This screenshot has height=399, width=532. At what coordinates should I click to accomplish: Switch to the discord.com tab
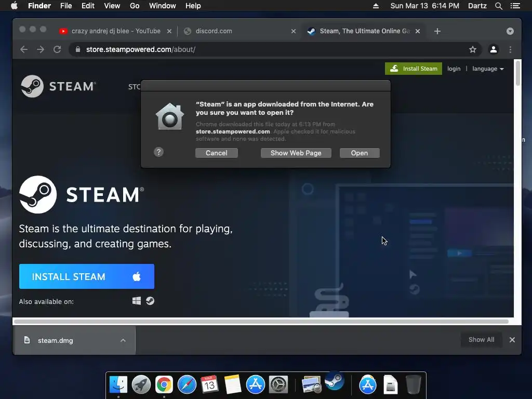pyautogui.click(x=239, y=31)
